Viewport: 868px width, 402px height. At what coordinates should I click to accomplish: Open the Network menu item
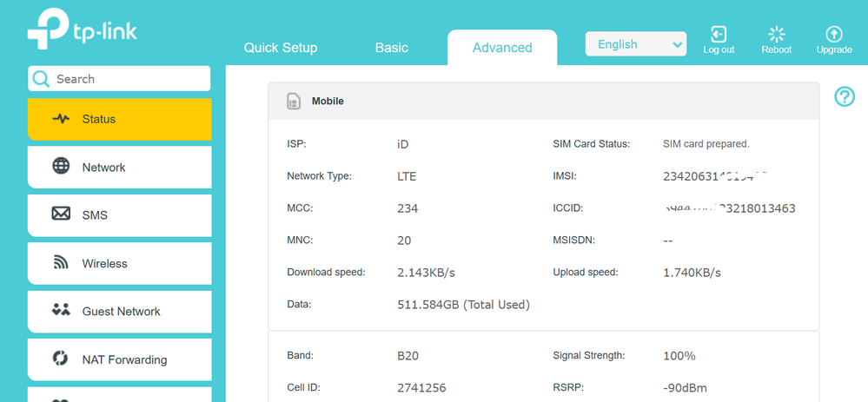(120, 167)
